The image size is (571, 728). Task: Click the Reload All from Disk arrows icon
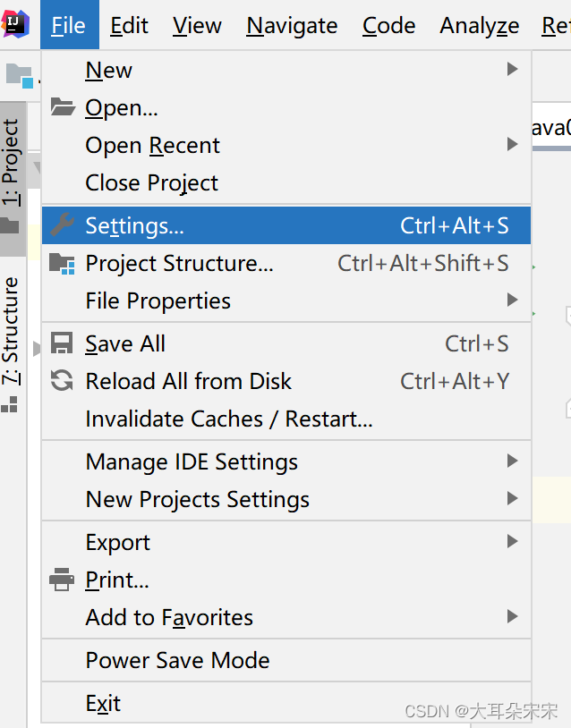click(62, 381)
